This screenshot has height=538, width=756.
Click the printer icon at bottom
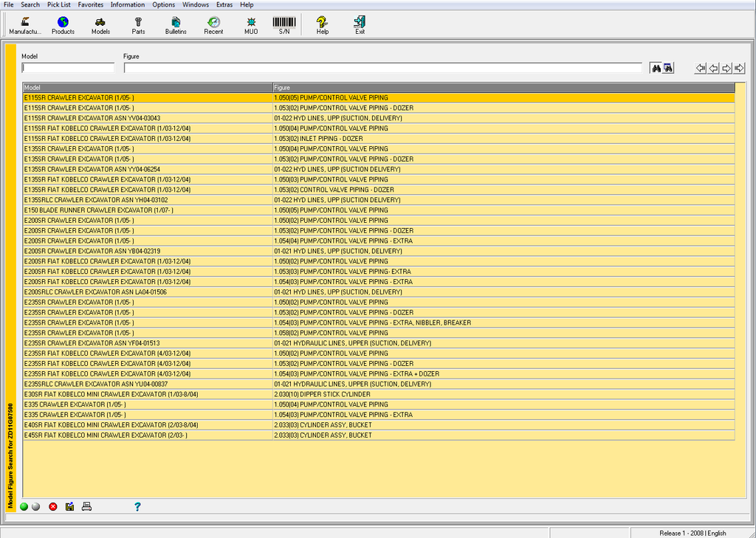[x=86, y=506]
